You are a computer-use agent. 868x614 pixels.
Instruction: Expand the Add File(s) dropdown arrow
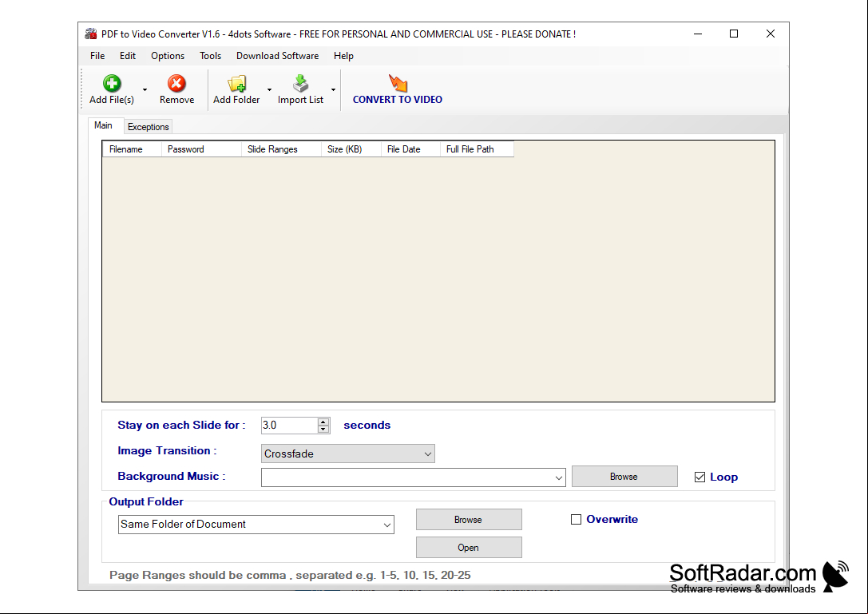145,89
